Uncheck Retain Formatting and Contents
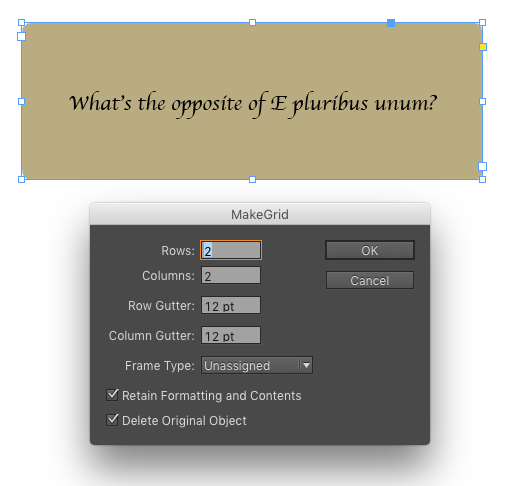This screenshot has height=486, width=506. point(112,395)
